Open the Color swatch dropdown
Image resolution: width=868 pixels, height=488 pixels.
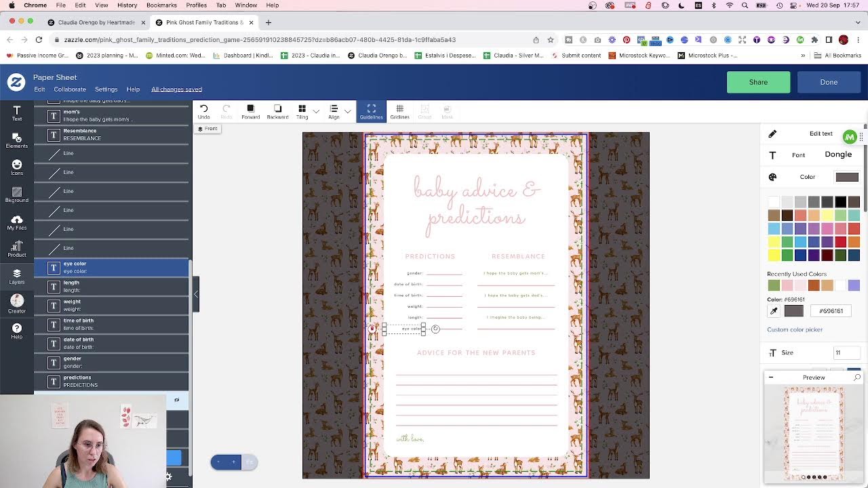(847, 177)
